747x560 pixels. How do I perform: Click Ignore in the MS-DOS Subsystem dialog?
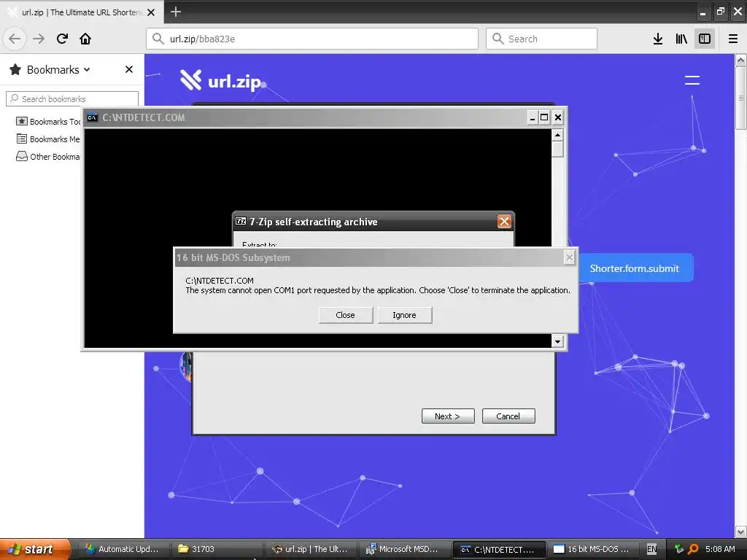point(404,315)
